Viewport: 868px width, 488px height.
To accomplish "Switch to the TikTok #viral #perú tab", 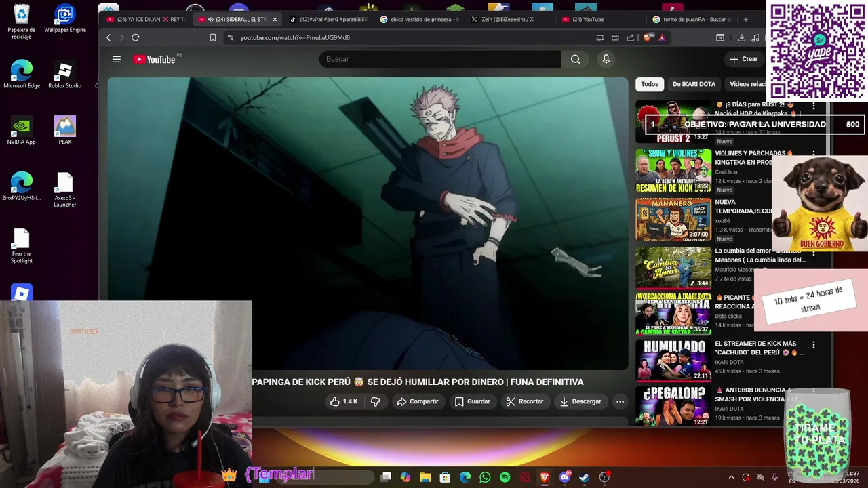I will point(329,19).
